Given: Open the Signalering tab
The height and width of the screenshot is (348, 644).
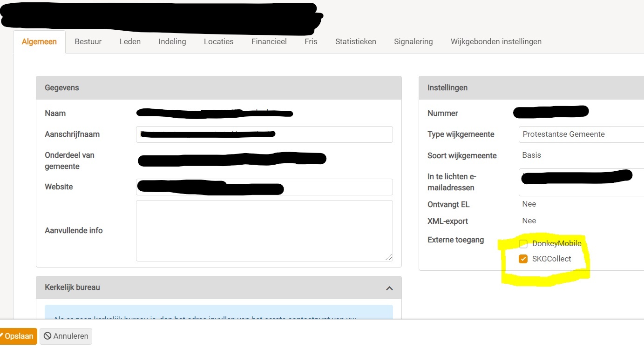Looking at the screenshot, I should 413,41.
